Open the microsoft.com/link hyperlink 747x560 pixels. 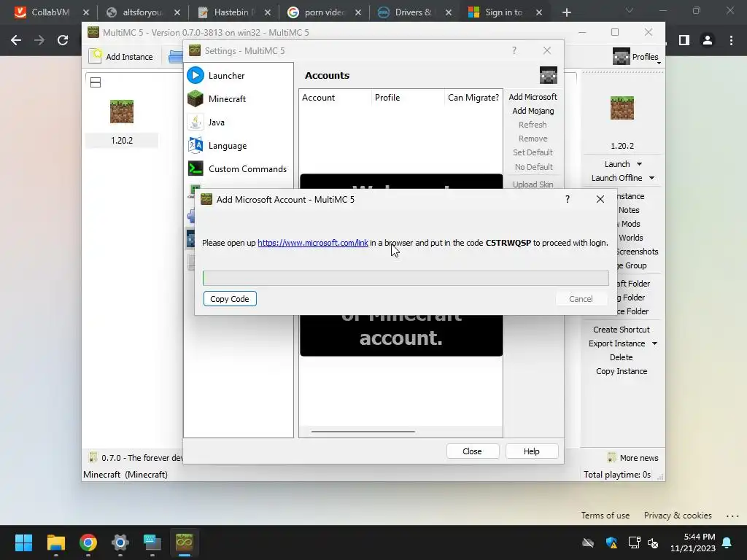[312, 243]
